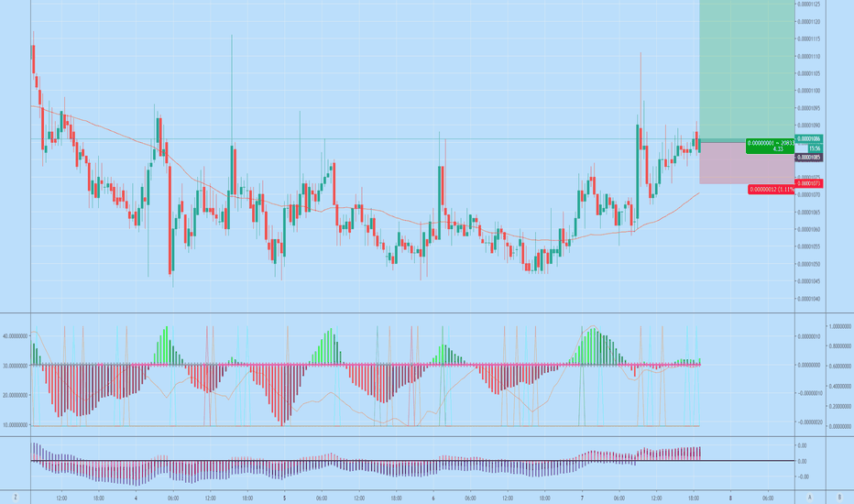Click the 0.00001040 price scale value
This screenshot has height=504, width=854.
[x=809, y=299]
